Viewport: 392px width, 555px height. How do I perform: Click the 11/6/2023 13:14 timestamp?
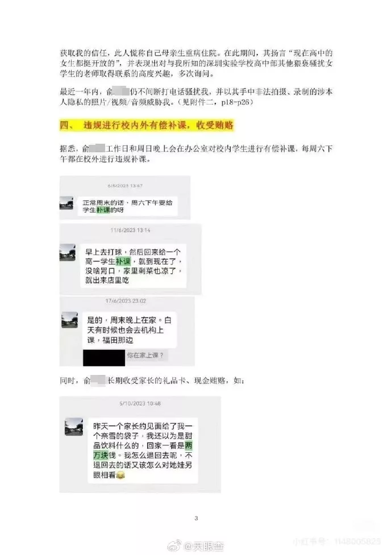[x=130, y=230]
